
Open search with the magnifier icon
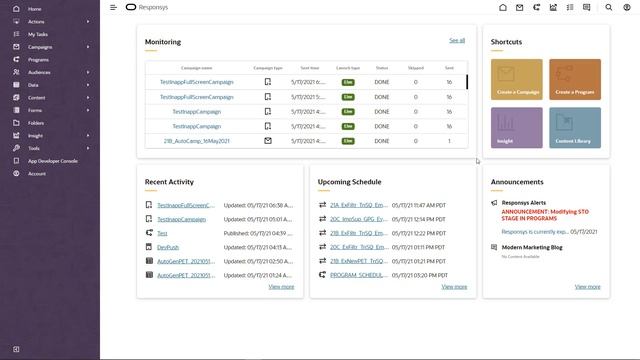[609, 7]
